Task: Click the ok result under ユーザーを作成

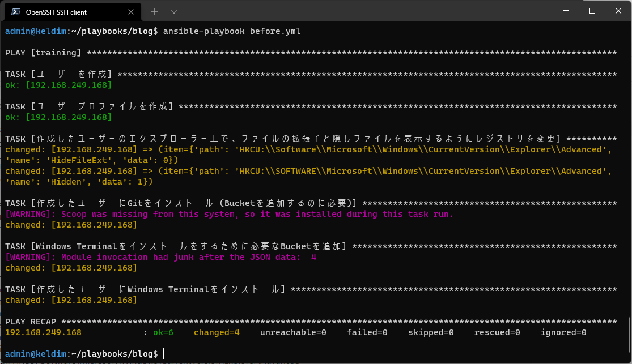Action: point(58,85)
